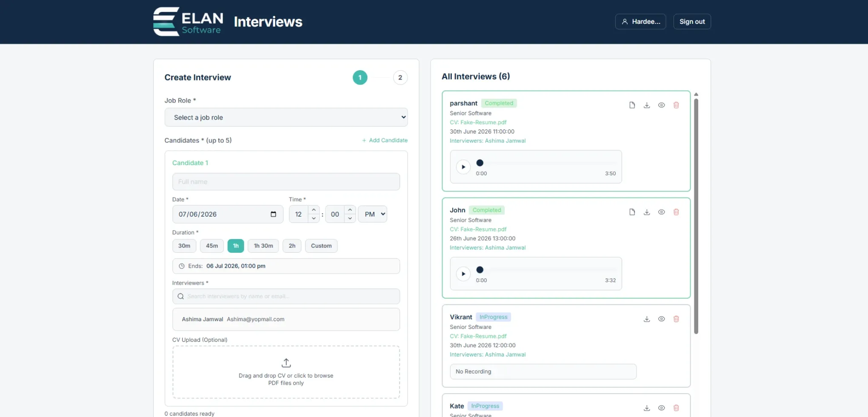Click the InProgress badge on Vikrant
This screenshot has height=417, width=868.
click(x=493, y=317)
